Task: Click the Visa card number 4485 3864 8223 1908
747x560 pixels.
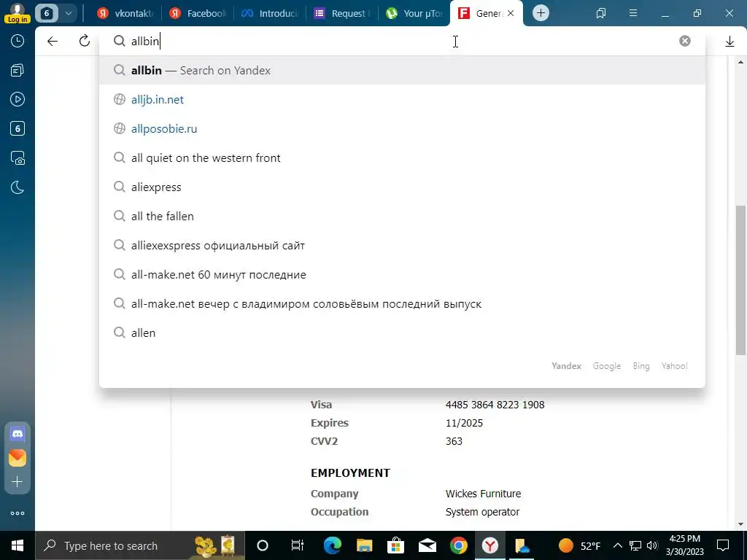Action: pyautogui.click(x=495, y=405)
